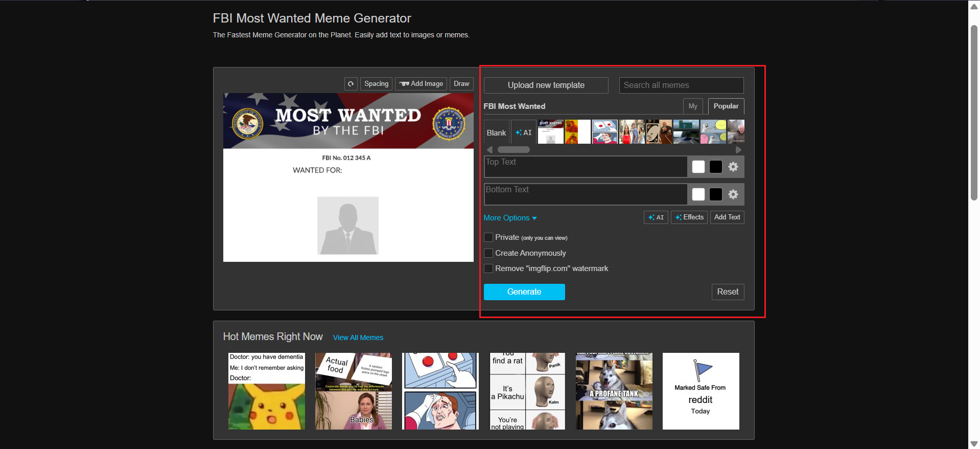Click the page vertical scrollbar thumb
Image resolution: width=980 pixels, height=449 pixels.
click(974, 113)
